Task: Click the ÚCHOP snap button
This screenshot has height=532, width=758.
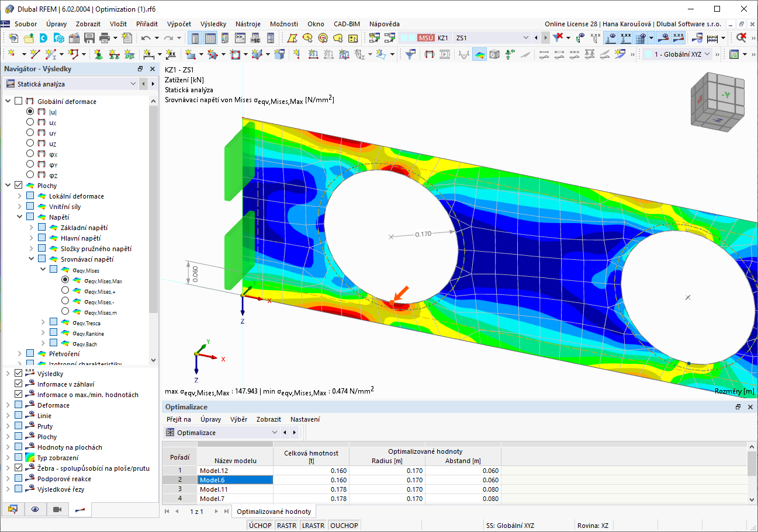Action: click(260, 526)
